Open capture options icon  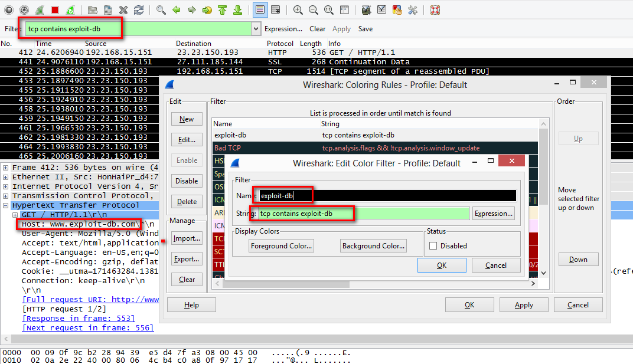(x=24, y=10)
